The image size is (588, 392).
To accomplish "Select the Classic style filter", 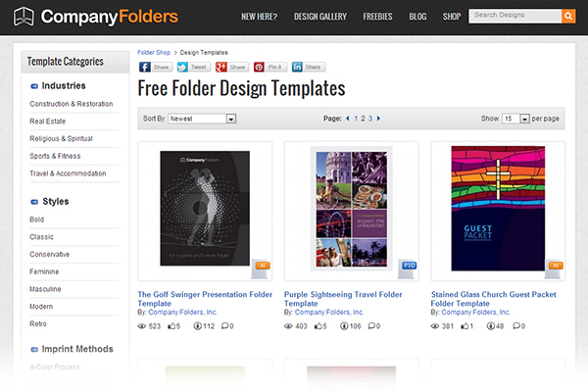I will (41, 237).
